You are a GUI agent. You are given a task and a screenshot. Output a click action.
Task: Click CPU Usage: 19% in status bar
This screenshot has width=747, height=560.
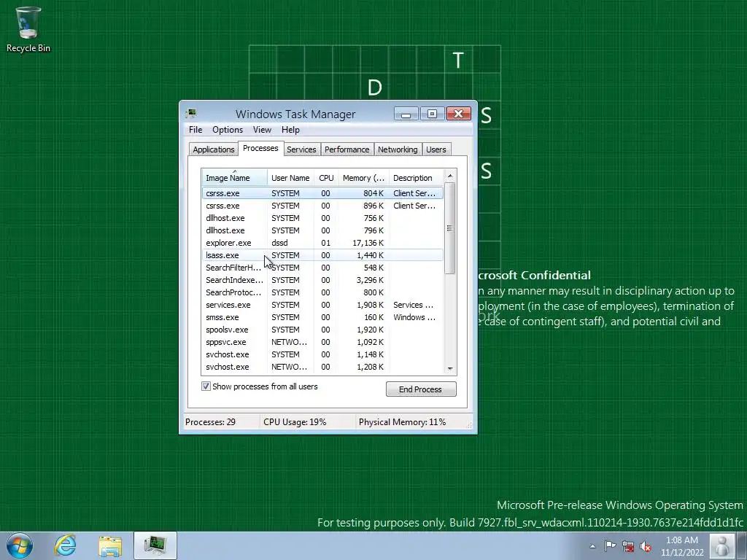click(x=295, y=422)
